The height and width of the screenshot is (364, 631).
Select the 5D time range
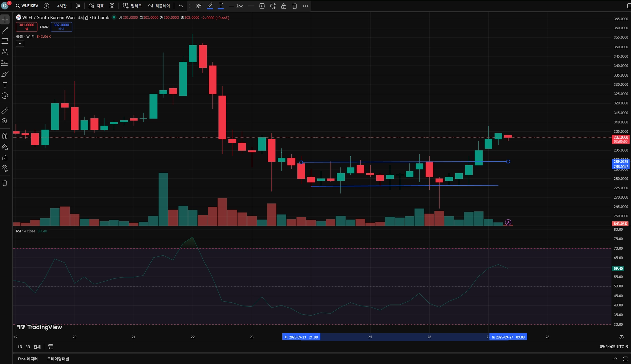click(28, 347)
